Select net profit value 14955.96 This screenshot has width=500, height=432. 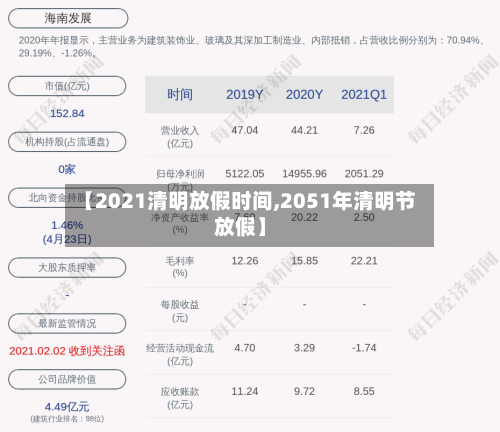pyautogui.click(x=304, y=174)
